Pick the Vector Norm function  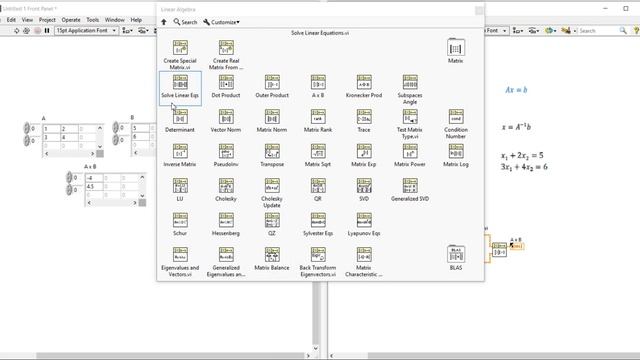point(226,117)
